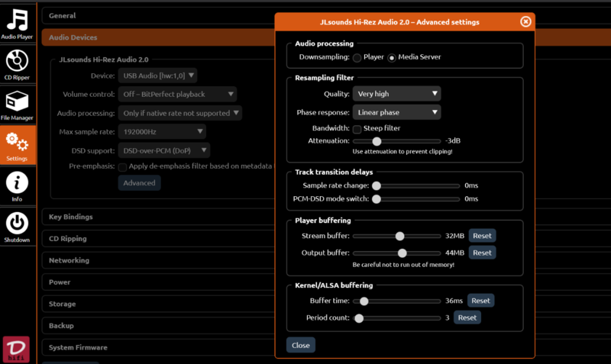Close Advanced settings with X icon
611x364 pixels.
click(525, 22)
